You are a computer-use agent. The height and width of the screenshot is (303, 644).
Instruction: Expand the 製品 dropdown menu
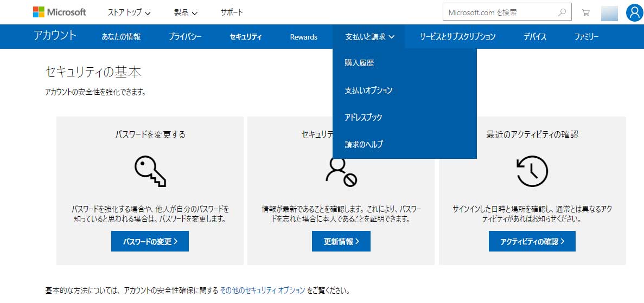click(x=186, y=12)
